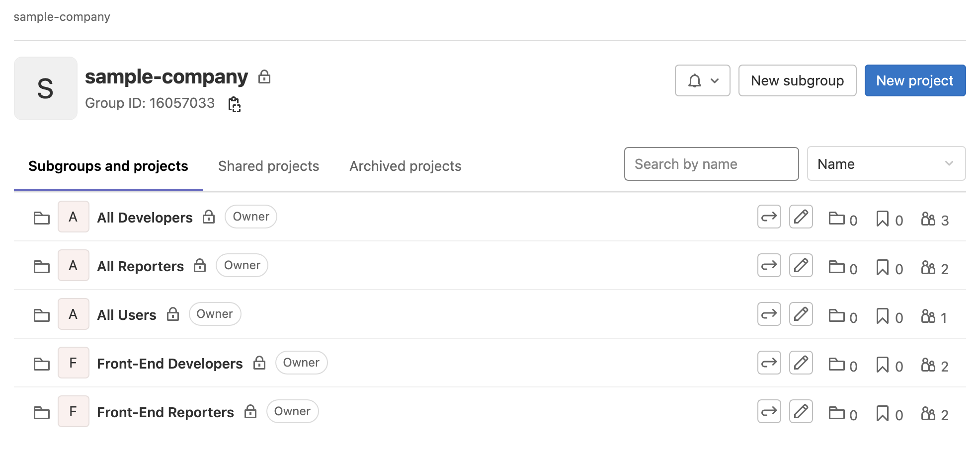The width and height of the screenshot is (980, 451).
Task: Focus the Search by name field
Action: coord(712,164)
